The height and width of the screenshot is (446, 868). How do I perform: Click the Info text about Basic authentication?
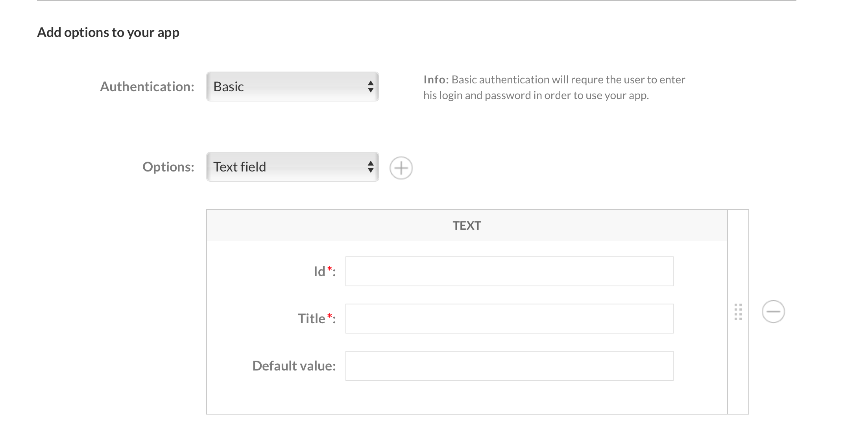(554, 87)
